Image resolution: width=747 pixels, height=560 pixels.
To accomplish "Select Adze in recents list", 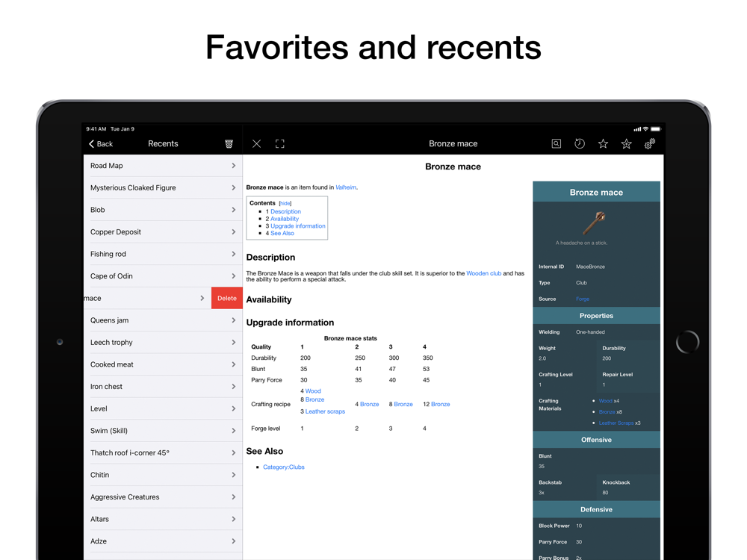I will tap(163, 541).
